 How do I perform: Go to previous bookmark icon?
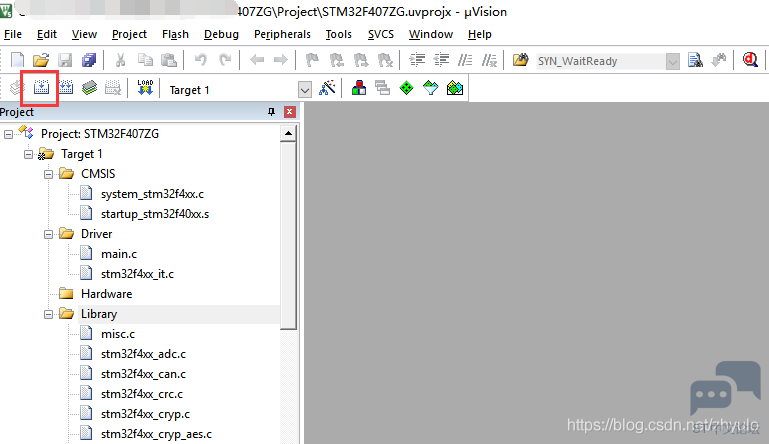(336, 60)
